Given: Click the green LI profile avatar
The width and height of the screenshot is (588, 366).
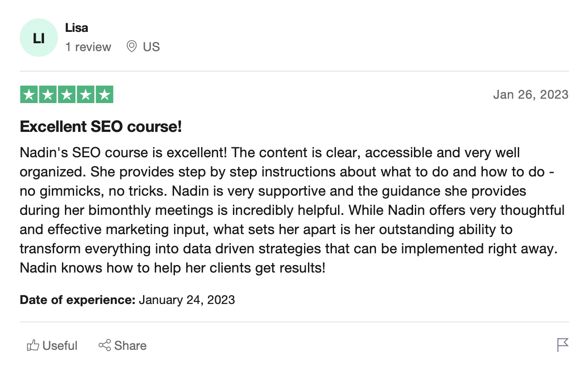Looking at the screenshot, I should point(39,38).
